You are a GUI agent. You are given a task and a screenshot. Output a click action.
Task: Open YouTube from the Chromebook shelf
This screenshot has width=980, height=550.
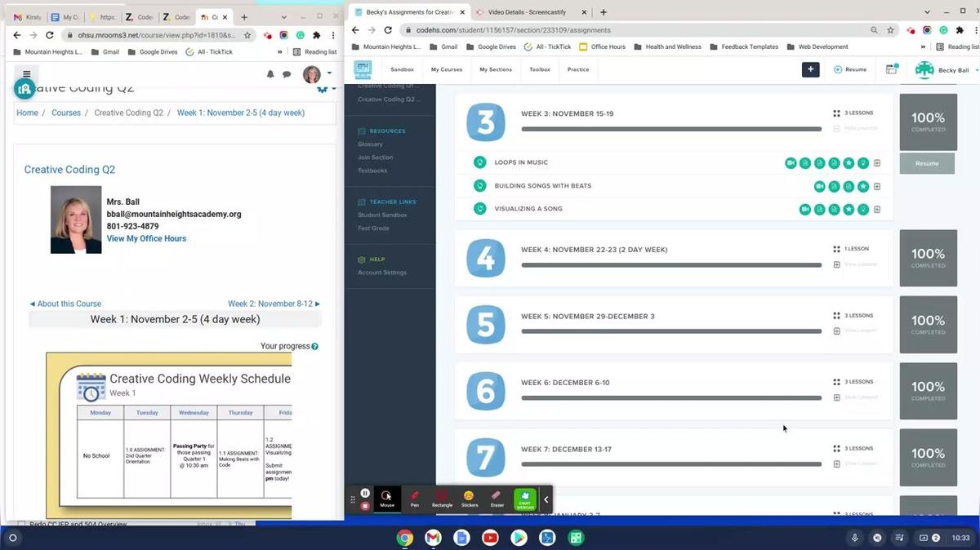click(x=490, y=538)
